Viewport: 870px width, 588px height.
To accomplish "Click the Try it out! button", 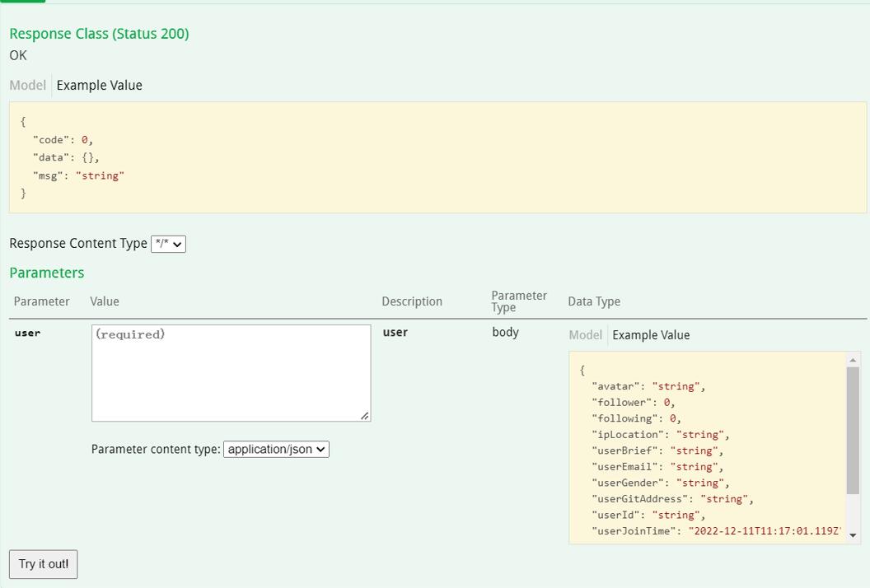I will 44,564.
